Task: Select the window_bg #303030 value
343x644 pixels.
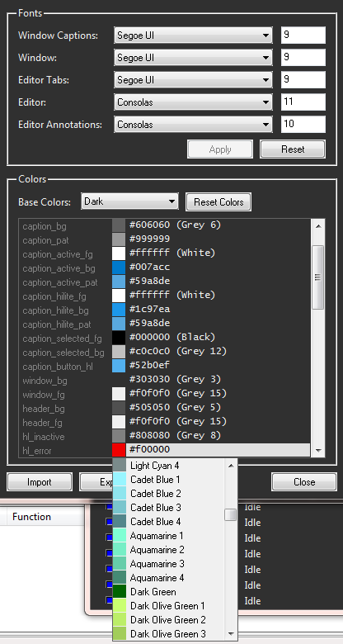Action: coord(175,380)
